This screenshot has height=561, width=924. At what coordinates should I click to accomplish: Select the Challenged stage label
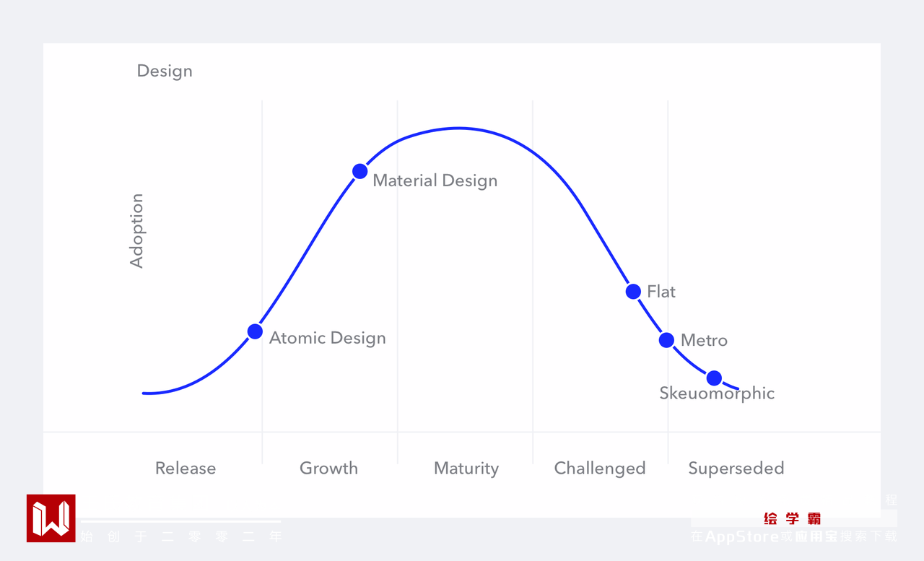pyautogui.click(x=600, y=468)
